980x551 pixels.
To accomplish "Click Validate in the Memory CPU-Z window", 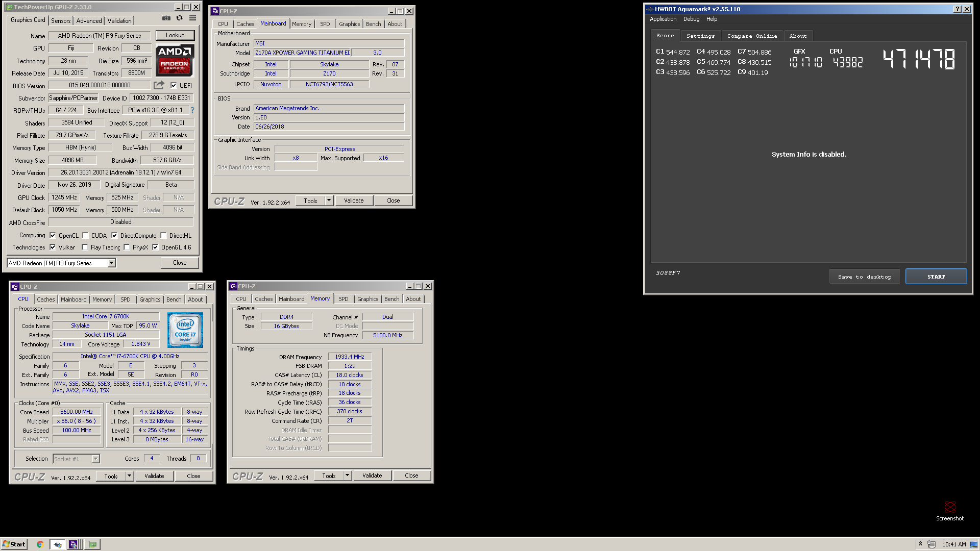I will 372,475.
